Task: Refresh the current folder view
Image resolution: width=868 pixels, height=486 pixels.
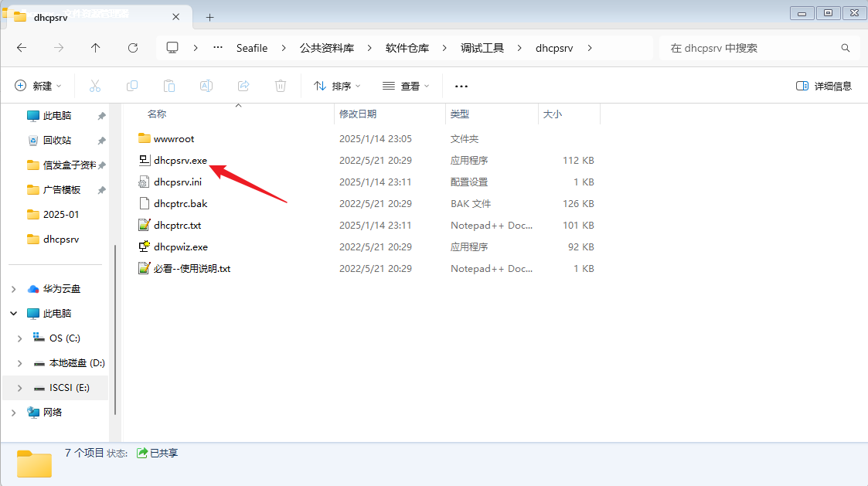Action: [133, 48]
